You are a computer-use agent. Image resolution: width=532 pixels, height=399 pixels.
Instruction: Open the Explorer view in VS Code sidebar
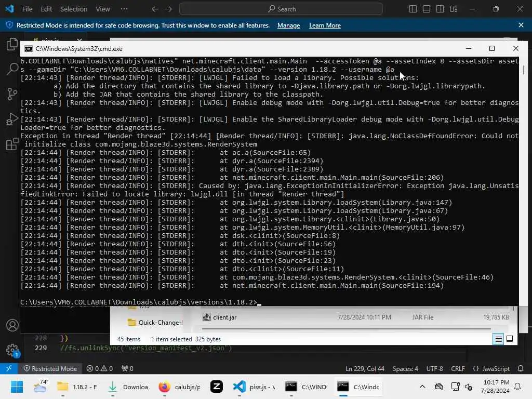pos(12,44)
